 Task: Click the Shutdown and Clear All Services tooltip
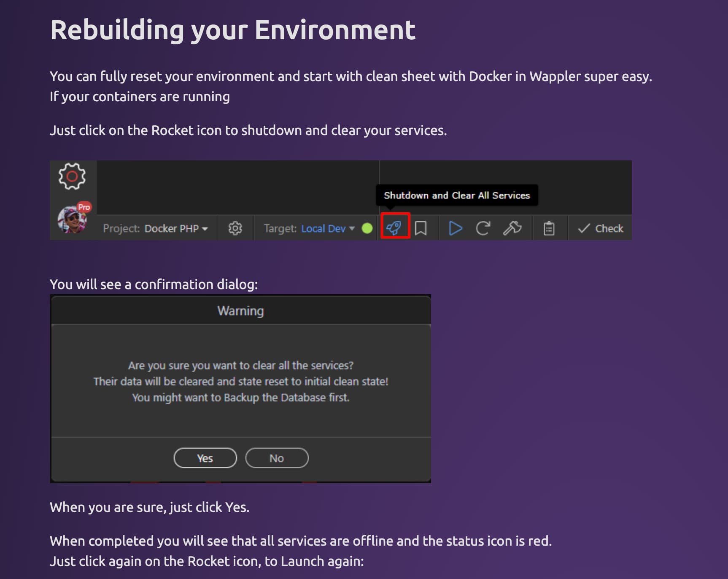tap(457, 195)
